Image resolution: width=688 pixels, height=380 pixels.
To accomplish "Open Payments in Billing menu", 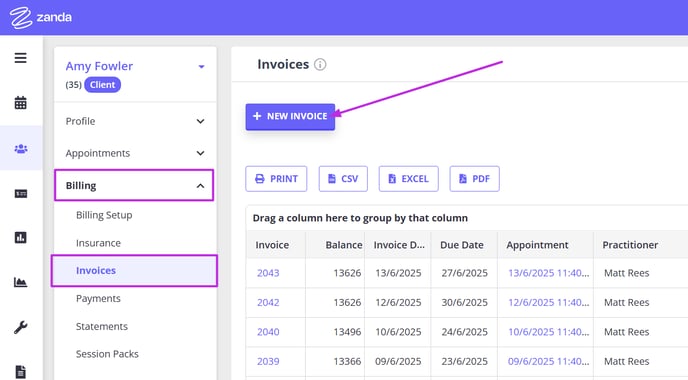I will coord(98,298).
